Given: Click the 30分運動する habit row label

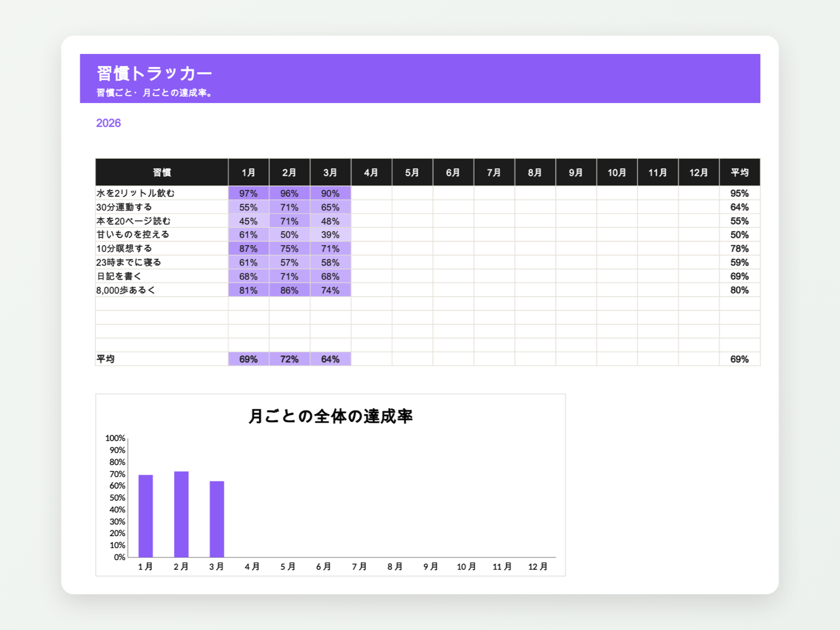Looking at the screenshot, I should [x=162, y=207].
